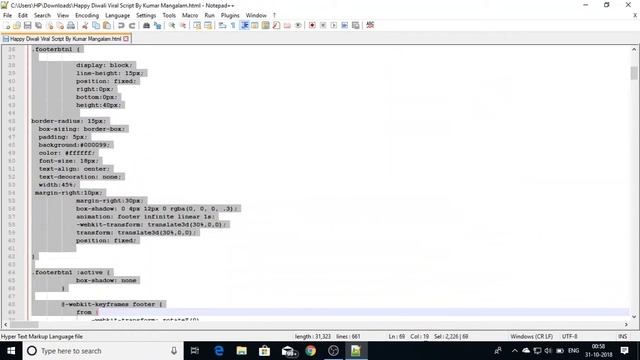Open the Encoding menu
This screenshot has height=360, width=640.
tap(87, 15)
